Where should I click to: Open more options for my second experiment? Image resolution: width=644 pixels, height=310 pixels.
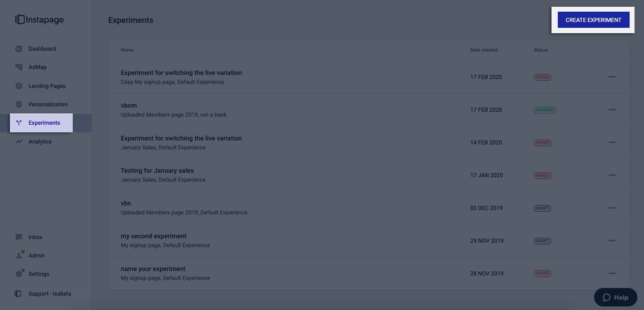coord(612,241)
